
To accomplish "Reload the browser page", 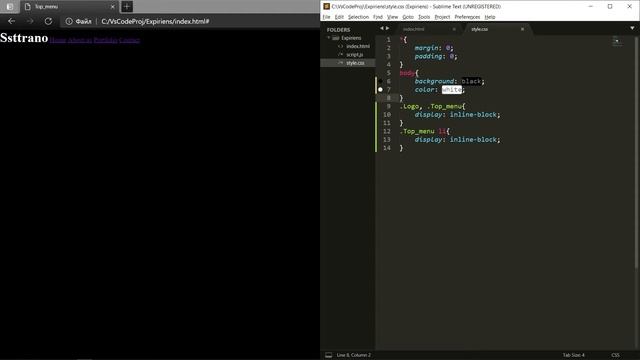I will click(48, 21).
